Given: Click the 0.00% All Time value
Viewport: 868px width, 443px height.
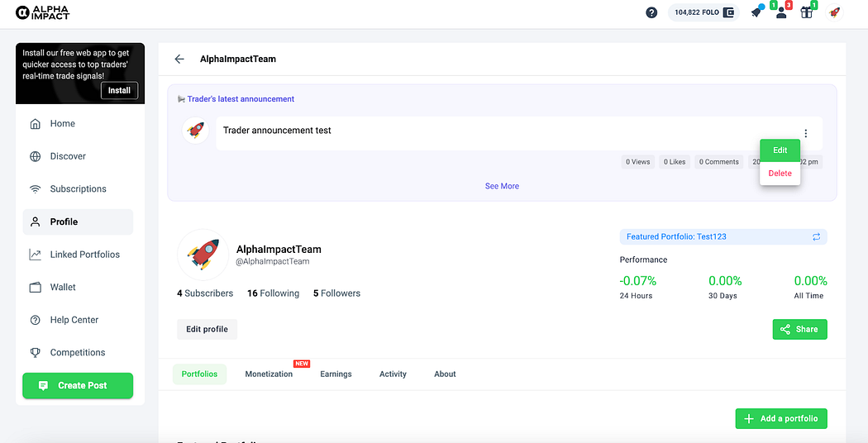Looking at the screenshot, I should coord(810,281).
